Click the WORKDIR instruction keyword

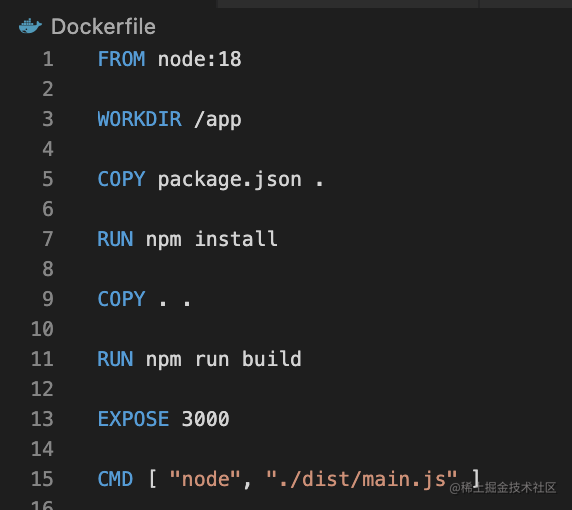(139, 119)
